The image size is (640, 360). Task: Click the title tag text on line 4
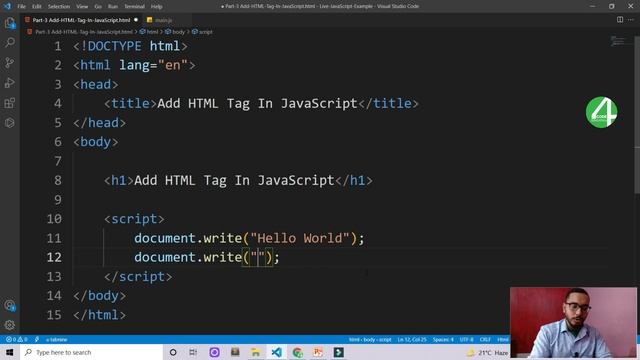257,103
